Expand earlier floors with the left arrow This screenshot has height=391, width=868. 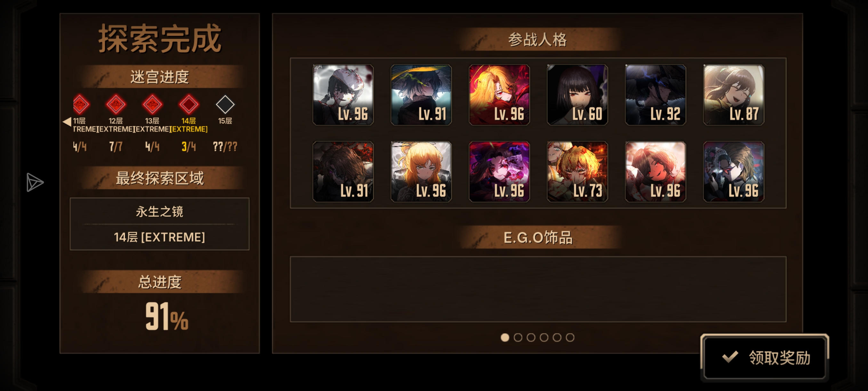click(67, 121)
